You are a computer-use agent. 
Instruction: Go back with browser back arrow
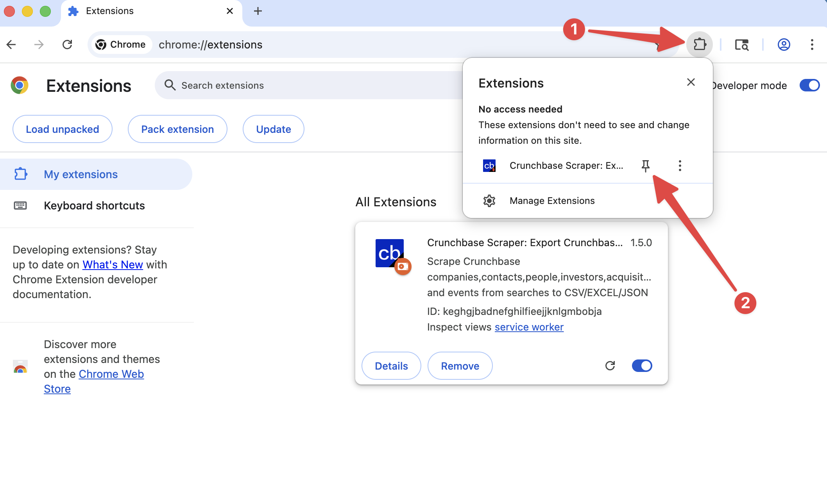(11, 45)
